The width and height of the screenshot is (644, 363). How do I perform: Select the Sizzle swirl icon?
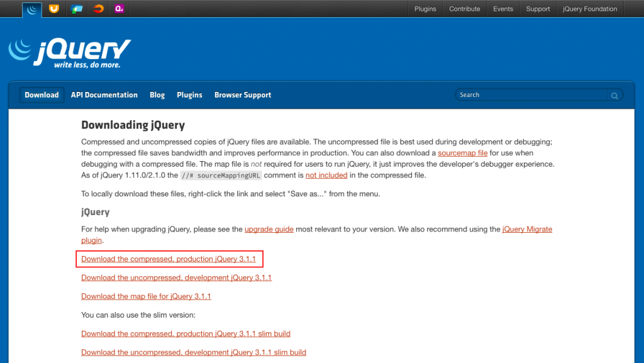click(97, 9)
